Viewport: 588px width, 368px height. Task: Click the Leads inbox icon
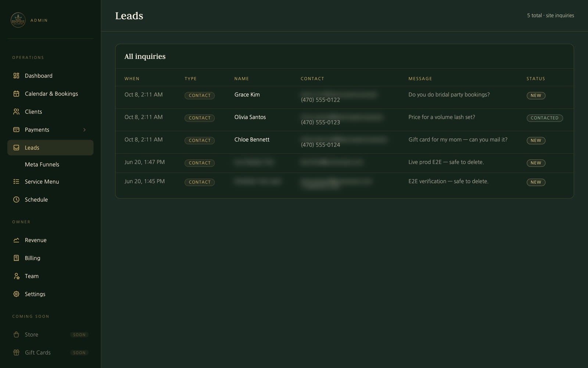(16, 148)
